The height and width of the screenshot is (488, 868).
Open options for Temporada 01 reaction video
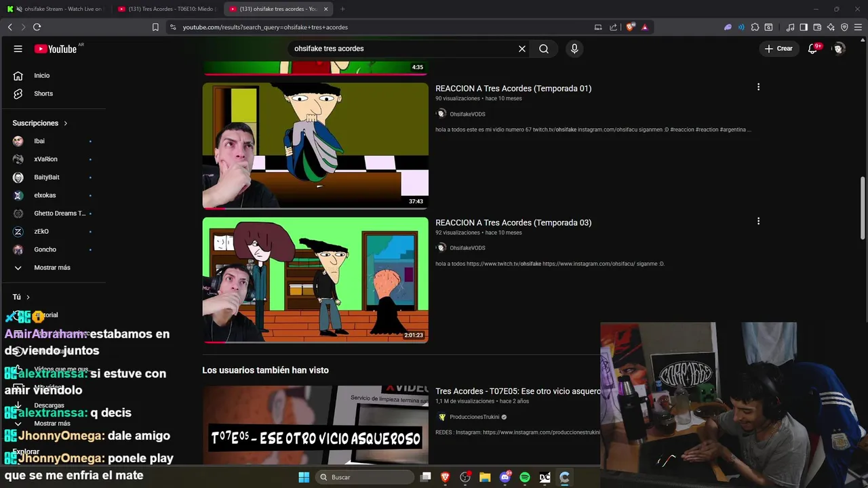(x=758, y=87)
